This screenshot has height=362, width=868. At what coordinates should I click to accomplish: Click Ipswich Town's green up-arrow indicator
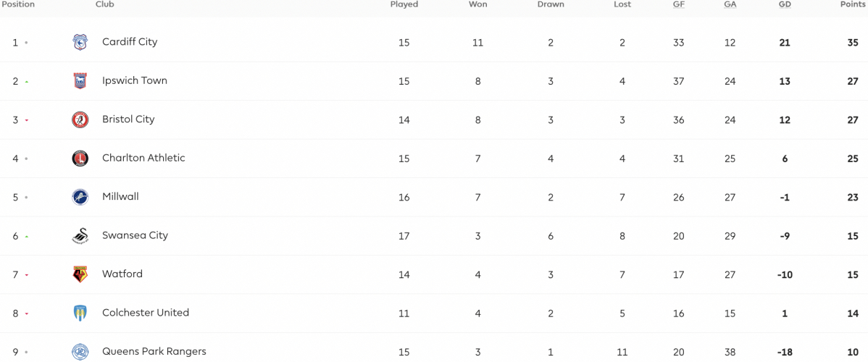[27, 82]
